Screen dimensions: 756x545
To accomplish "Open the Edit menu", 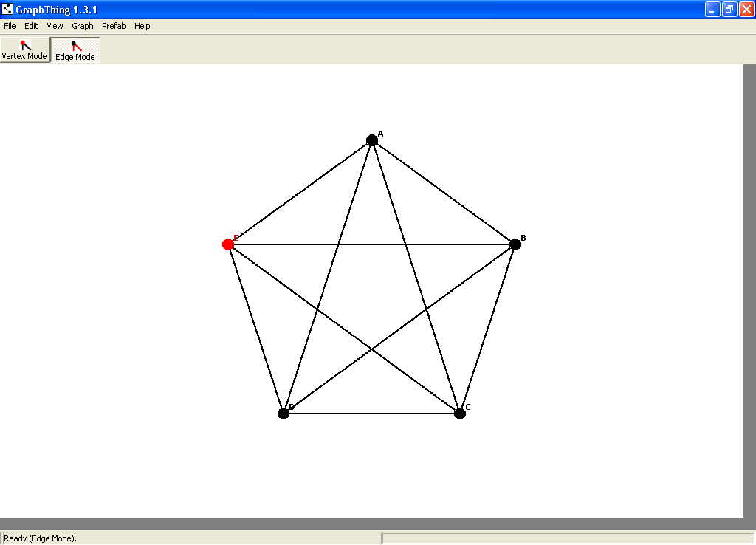I will tap(31, 26).
